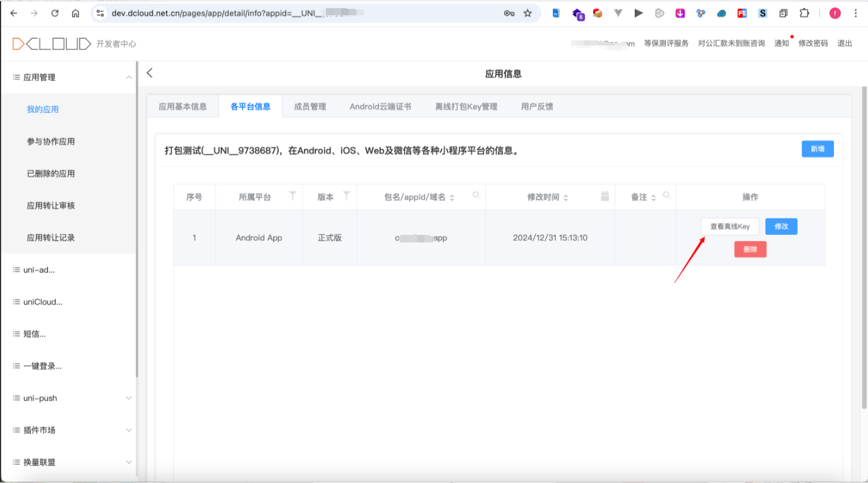The image size is (868, 483).
Task: Open Chrome three-dot menu
Action: 855,13
